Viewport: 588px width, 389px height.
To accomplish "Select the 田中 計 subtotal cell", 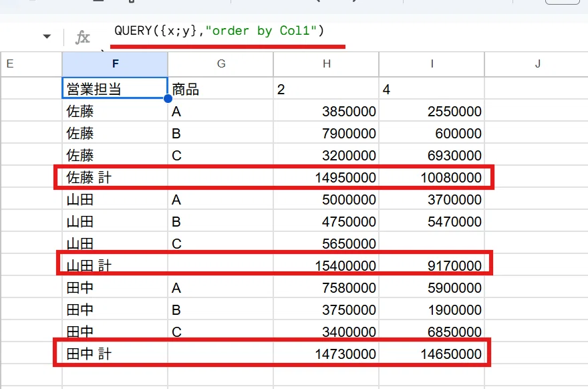I will 115,354.
